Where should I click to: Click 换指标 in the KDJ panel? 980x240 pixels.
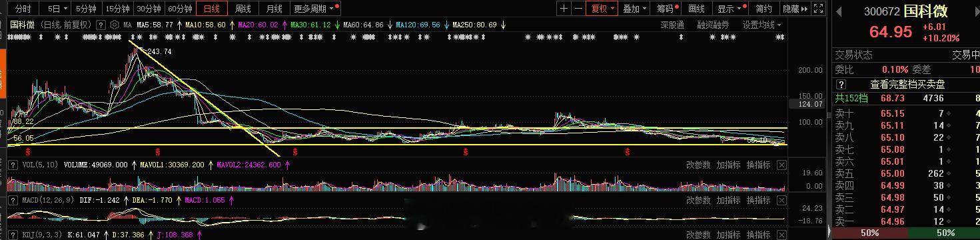click(758, 235)
